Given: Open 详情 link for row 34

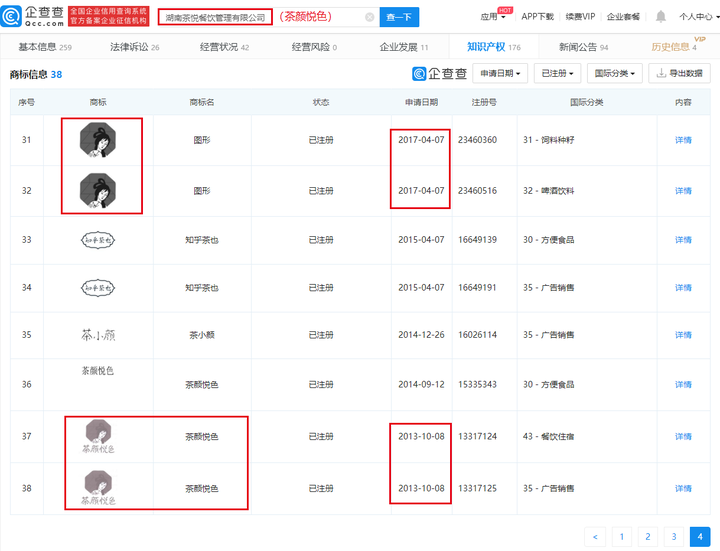Looking at the screenshot, I should point(683,287).
